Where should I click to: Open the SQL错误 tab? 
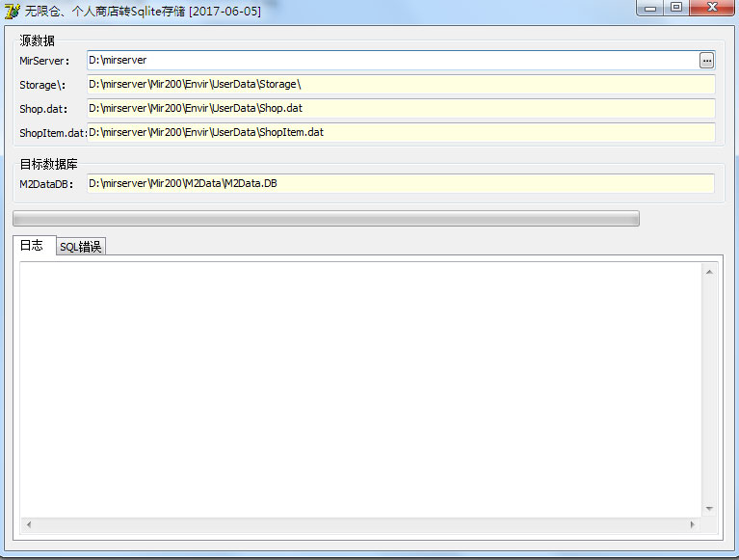[x=81, y=247]
